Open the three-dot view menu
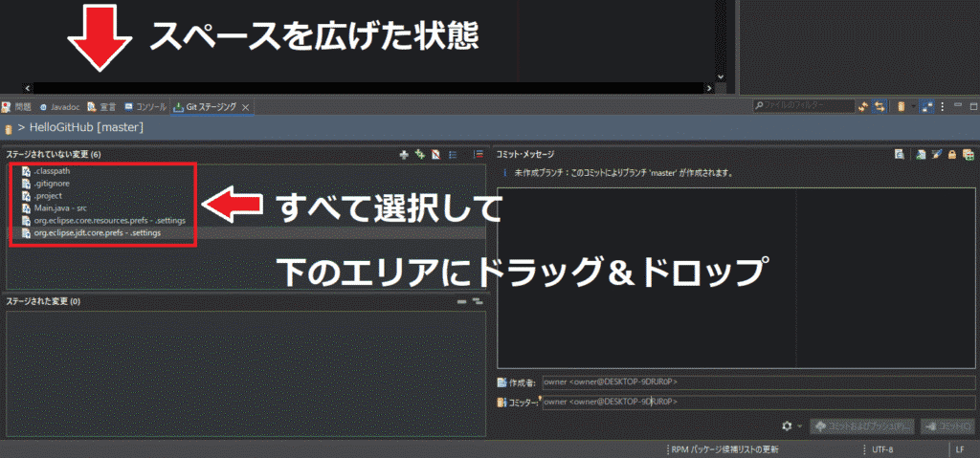 pyautogui.click(x=943, y=106)
